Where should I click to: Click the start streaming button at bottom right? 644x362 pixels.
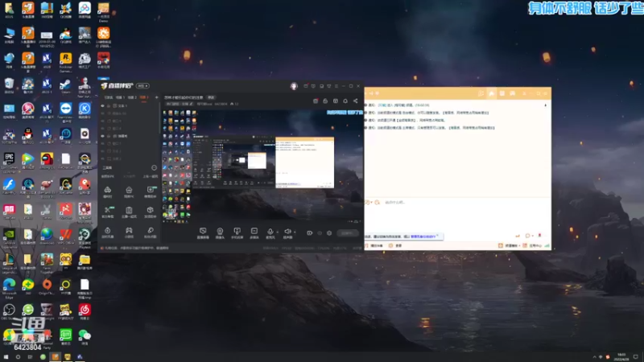[347, 233]
